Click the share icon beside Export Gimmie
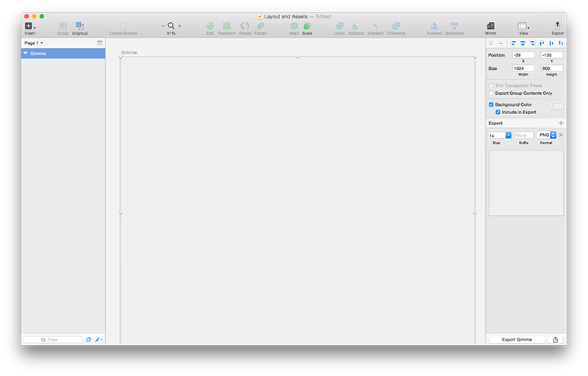 tap(556, 339)
